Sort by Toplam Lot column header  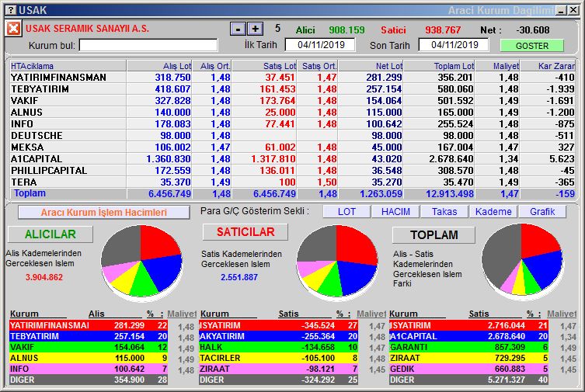point(440,66)
